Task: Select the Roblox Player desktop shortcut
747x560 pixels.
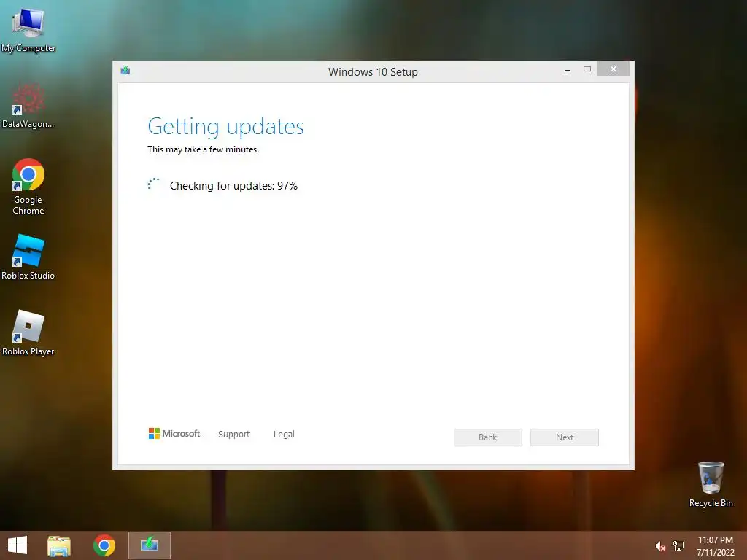Action: tap(28, 332)
